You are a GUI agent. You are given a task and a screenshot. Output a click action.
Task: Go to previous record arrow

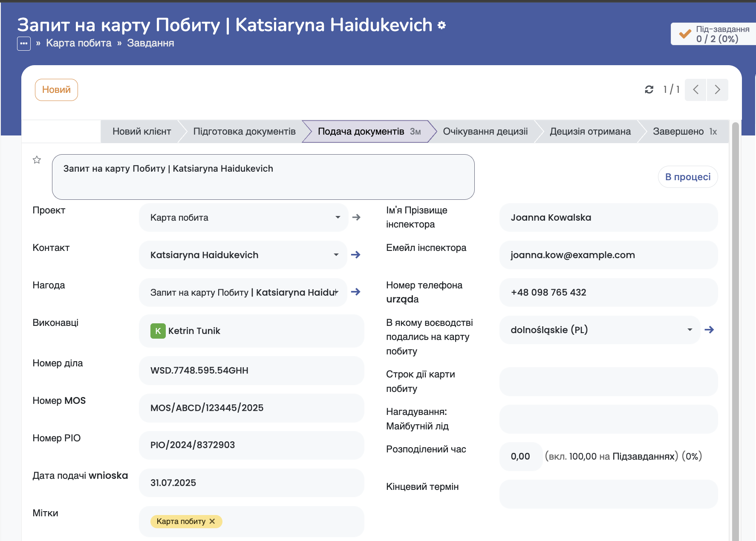(x=695, y=89)
